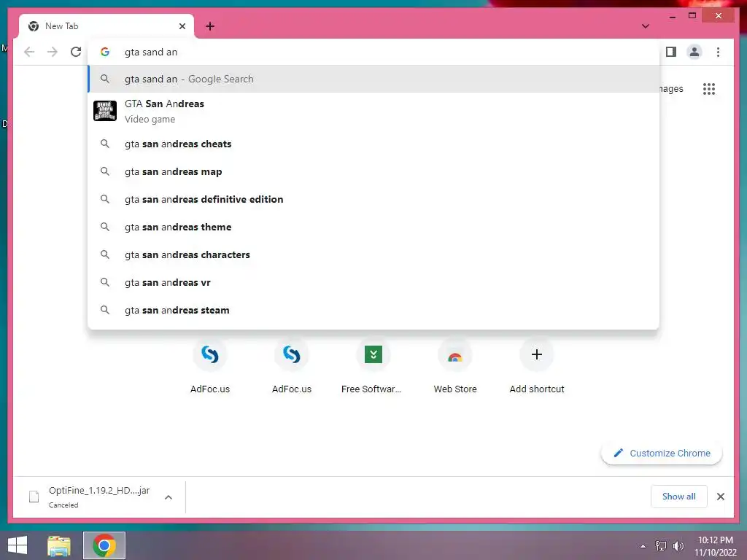The height and width of the screenshot is (560, 747).
Task: Click the Chrome taskbar icon
Action: tap(104, 545)
